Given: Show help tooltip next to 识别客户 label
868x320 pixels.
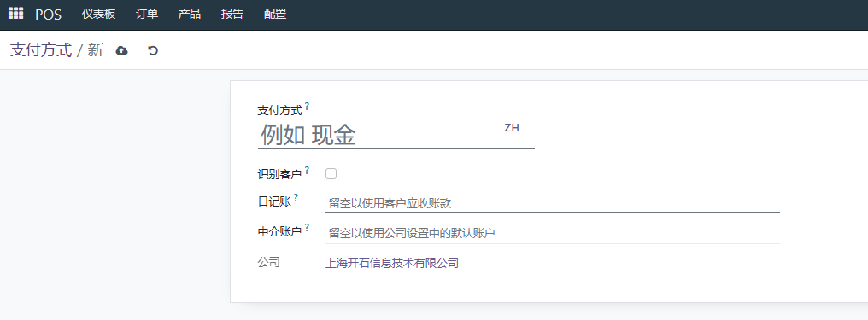Looking at the screenshot, I should 308,169.
